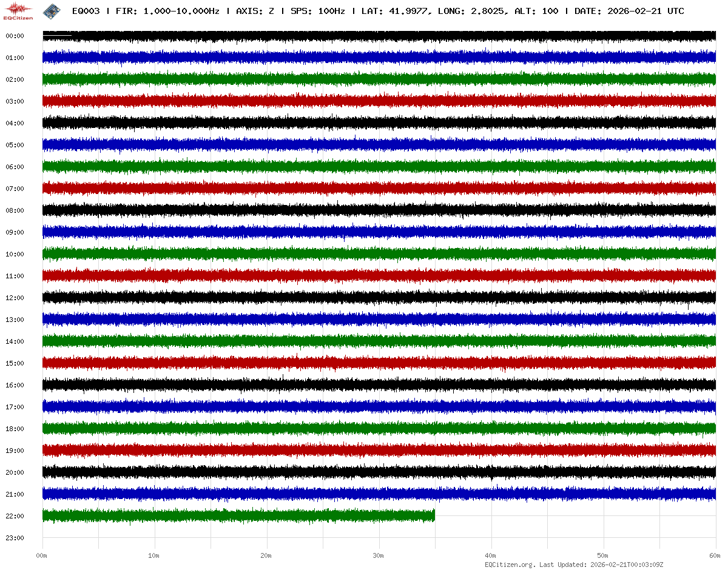Click the EQCitizen red waveform logo
Screen dimensions: 728x570
[x=19, y=10]
